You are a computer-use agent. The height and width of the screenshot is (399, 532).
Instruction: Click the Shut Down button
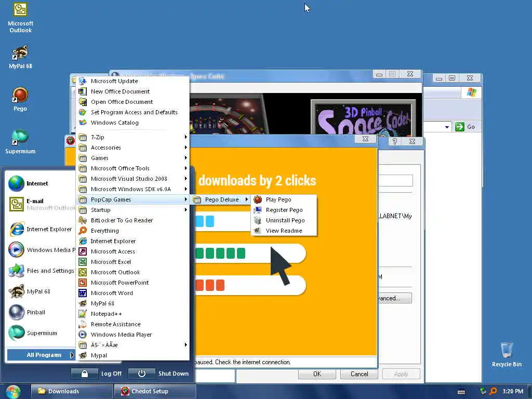(x=159, y=374)
